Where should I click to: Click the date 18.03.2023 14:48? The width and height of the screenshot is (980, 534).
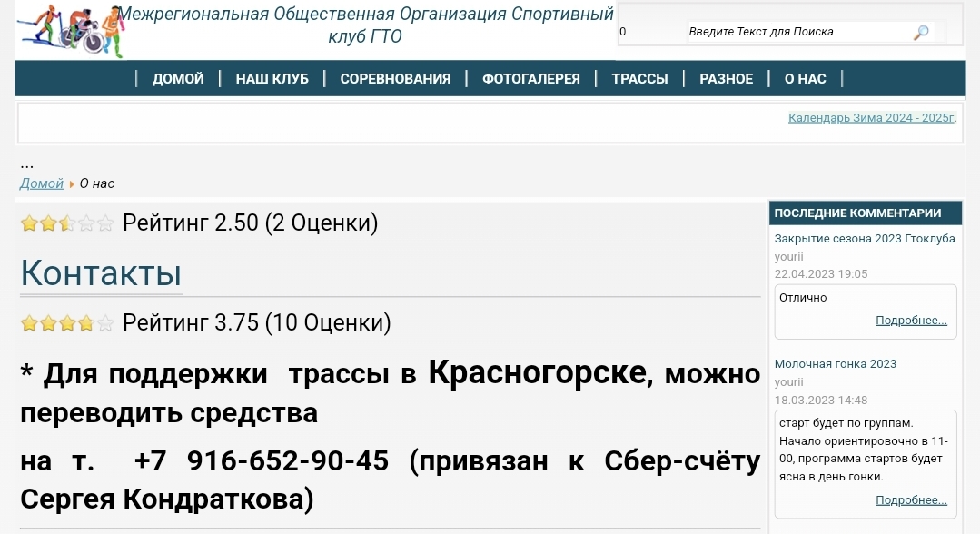[821, 400]
